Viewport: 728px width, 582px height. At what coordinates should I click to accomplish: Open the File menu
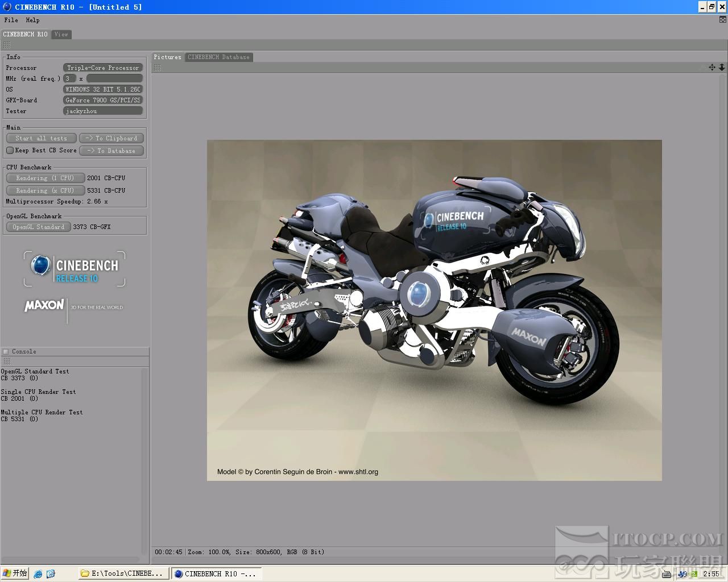[11, 20]
